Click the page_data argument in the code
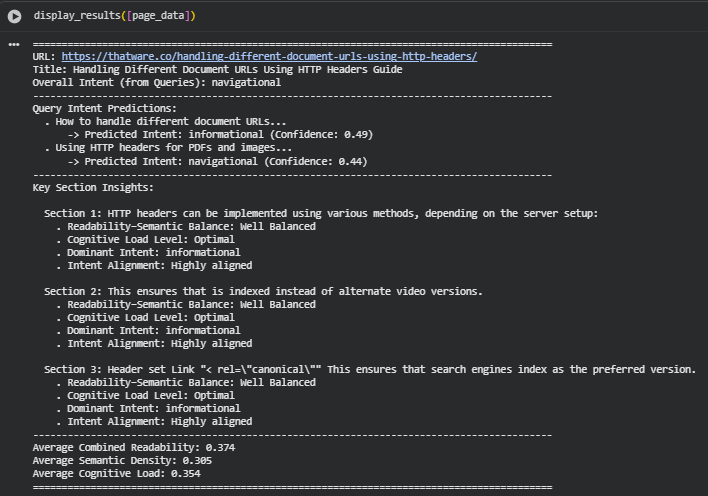The height and width of the screenshot is (496, 708). pyautogui.click(x=161, y=16)
